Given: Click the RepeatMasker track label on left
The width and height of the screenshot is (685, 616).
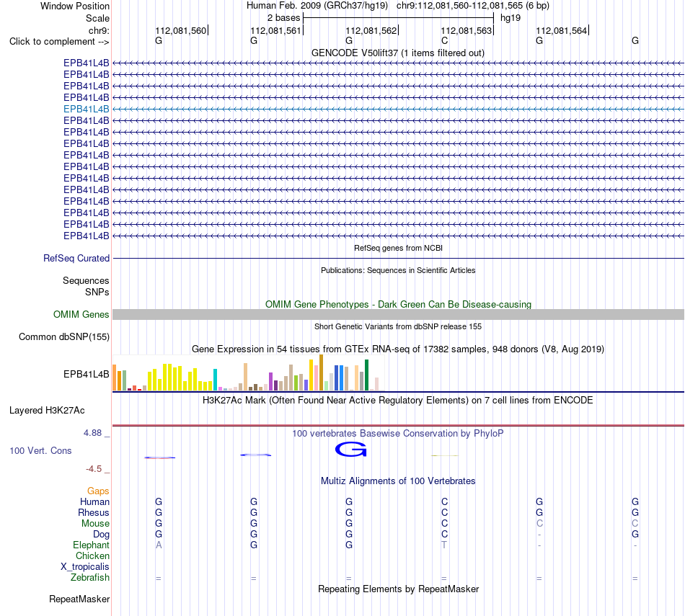Looking at the screenshot, I should 79,599.
